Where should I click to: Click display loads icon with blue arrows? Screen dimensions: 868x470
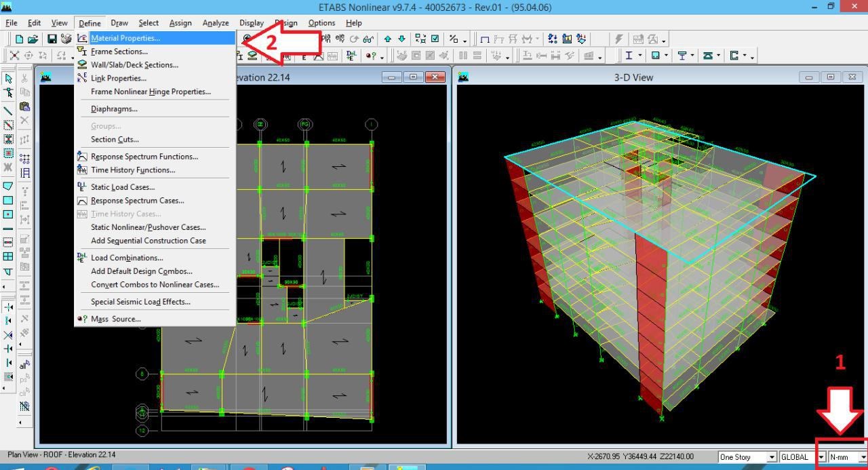pyautogui.click(x=553, y=39)
